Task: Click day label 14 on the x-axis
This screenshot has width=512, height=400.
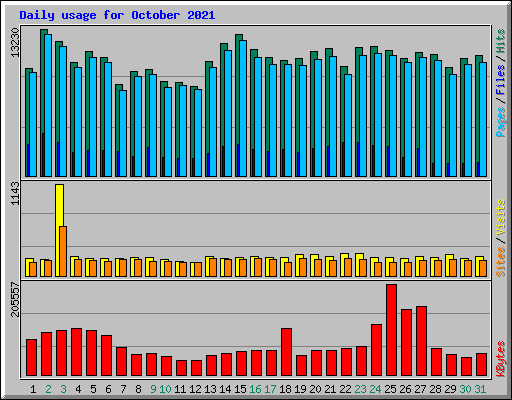Action: click(225, 389)
